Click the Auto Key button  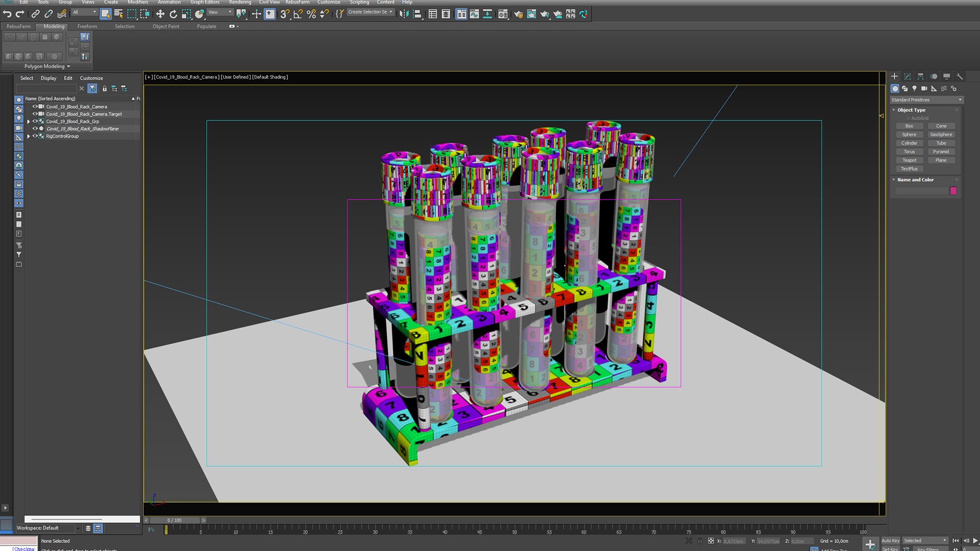click(891, 541)
